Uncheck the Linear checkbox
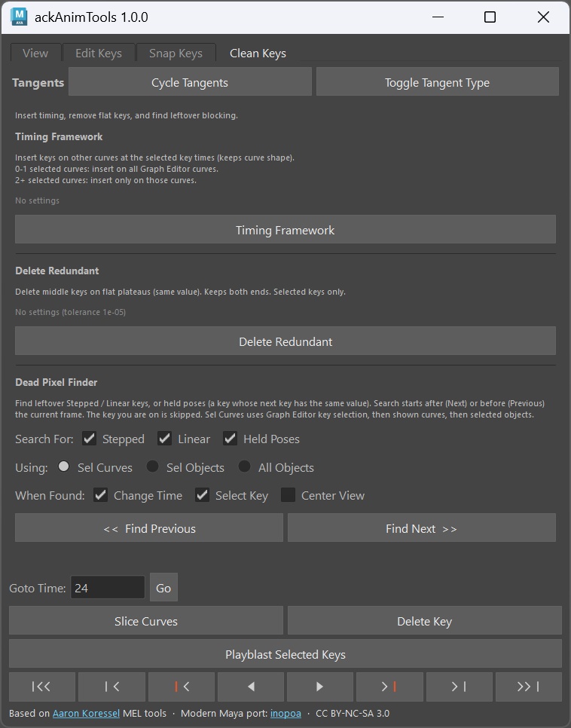Screen dimensions: 571x728 point(165,439)
